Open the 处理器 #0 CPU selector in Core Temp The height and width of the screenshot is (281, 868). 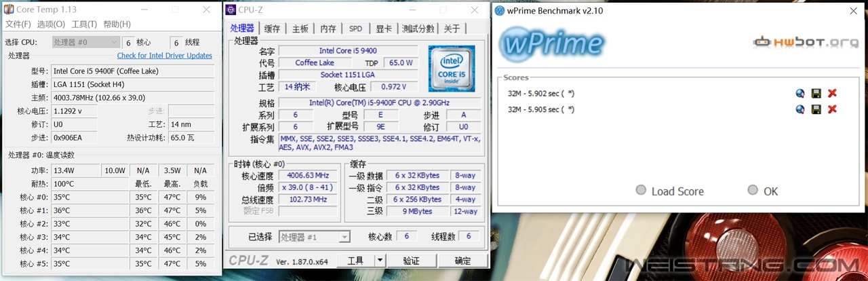click(x=85, y=42)
